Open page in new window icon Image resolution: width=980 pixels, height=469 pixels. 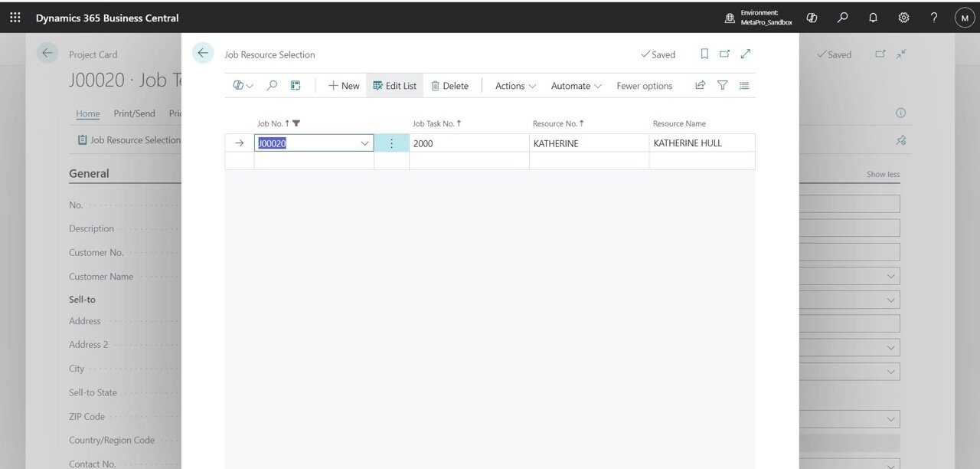pyautogui.click(x=725, y=54)
